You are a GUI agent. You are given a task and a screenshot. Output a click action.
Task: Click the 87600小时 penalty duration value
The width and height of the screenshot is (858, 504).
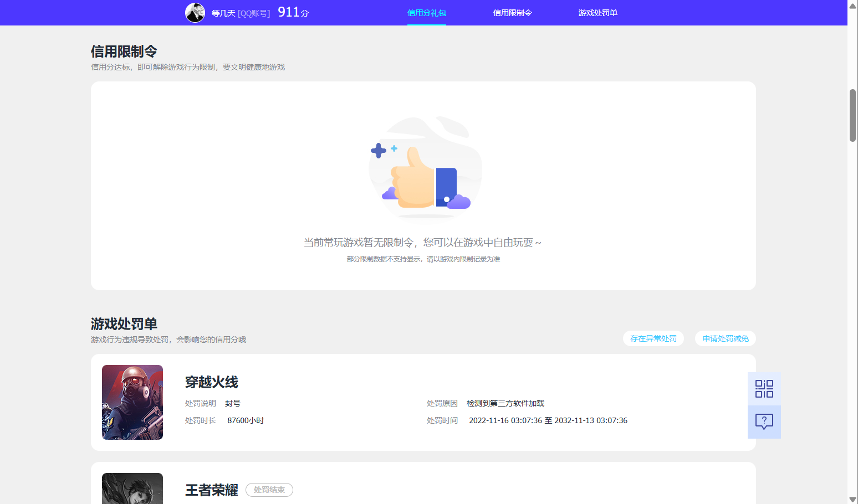tap(246, 420)
